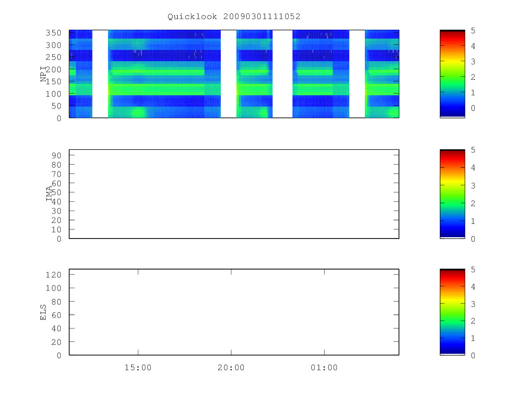Click the 01:00 time tick label
Screen dimensions: 532x399
tap(324, 368)
